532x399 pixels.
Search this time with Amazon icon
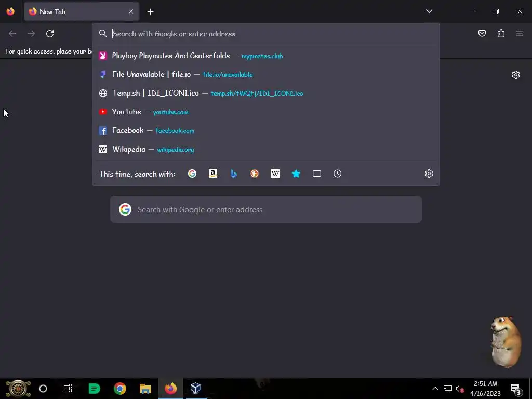213,174
